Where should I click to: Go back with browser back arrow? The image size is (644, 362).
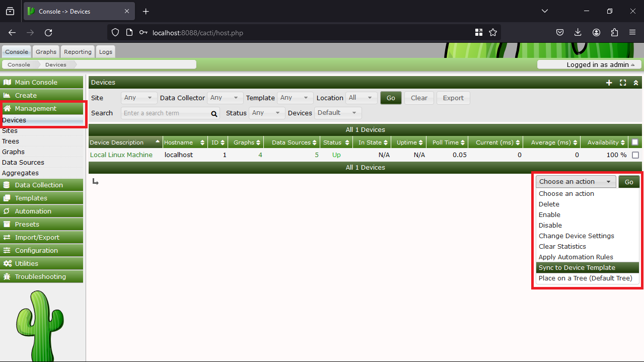[x=12, y=32]
